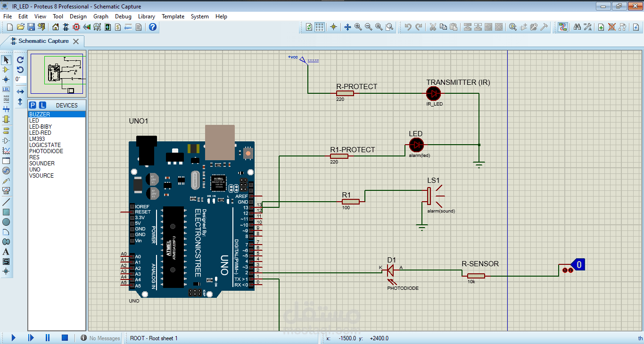
Task: Toggle the wire autorouter
Action: [x=562, y=27]
